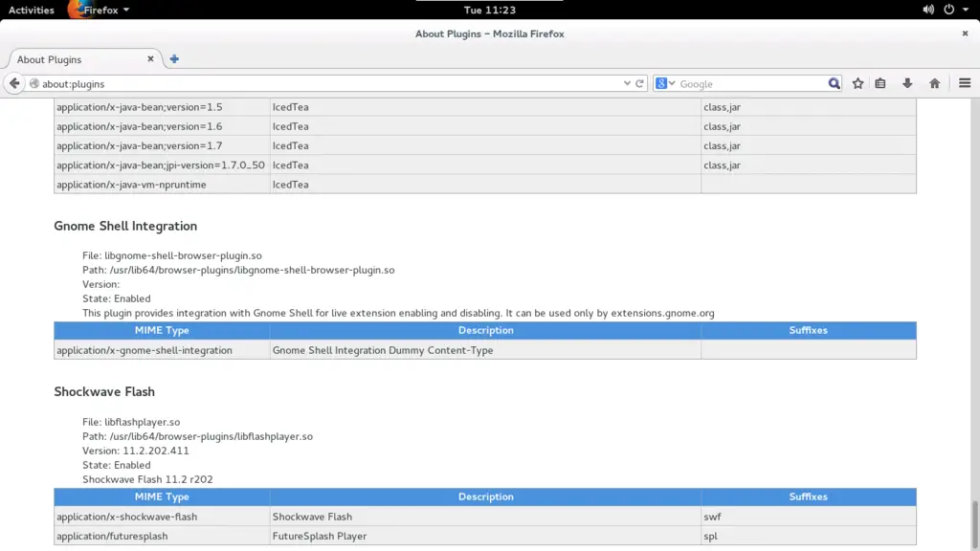Image resolution: width=980 pixels, height=551 pixels.
Task: Select the About Plugins tab
Action: [x=83, y=59]
